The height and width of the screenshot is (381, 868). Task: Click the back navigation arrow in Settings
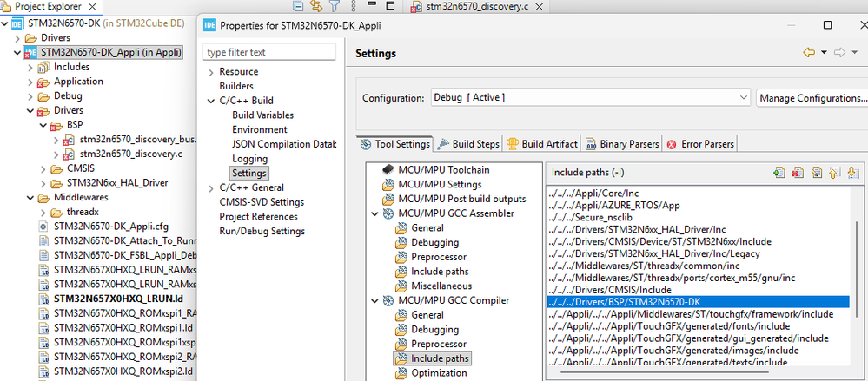coord(809,53)
